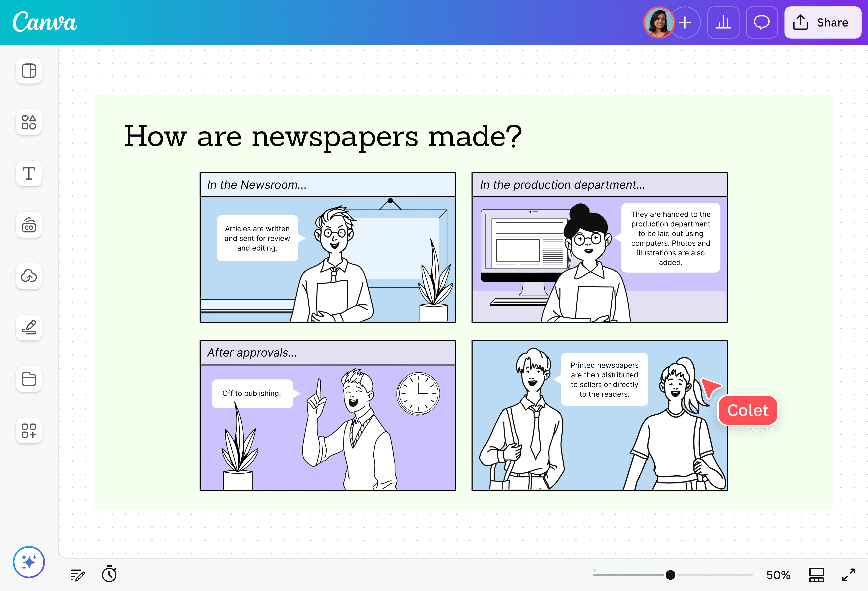868x591 pixels.
Task: Go to Canva home via the logo
Action: tap(44, 22)
